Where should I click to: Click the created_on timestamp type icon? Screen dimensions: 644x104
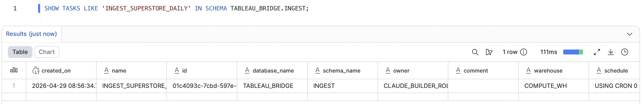point(36,71)
